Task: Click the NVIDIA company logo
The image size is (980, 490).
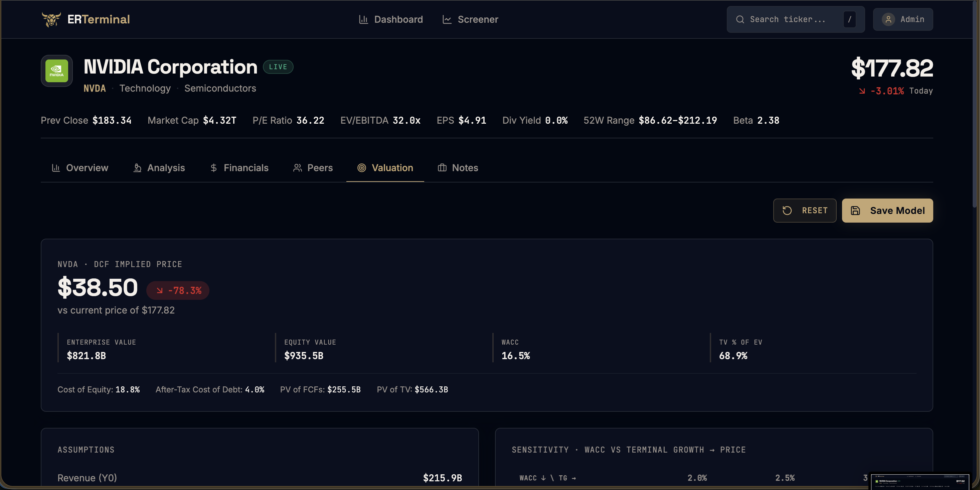Action: (57, 71)
